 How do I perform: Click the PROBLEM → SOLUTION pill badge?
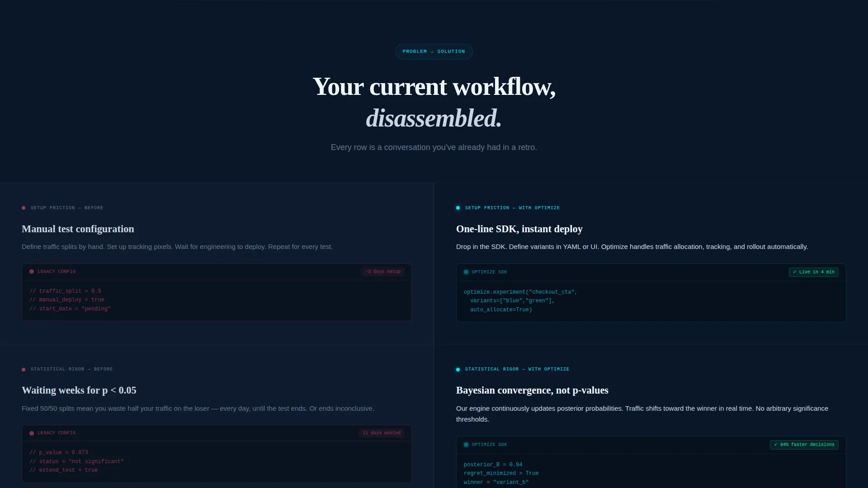(x=434, y=52)
